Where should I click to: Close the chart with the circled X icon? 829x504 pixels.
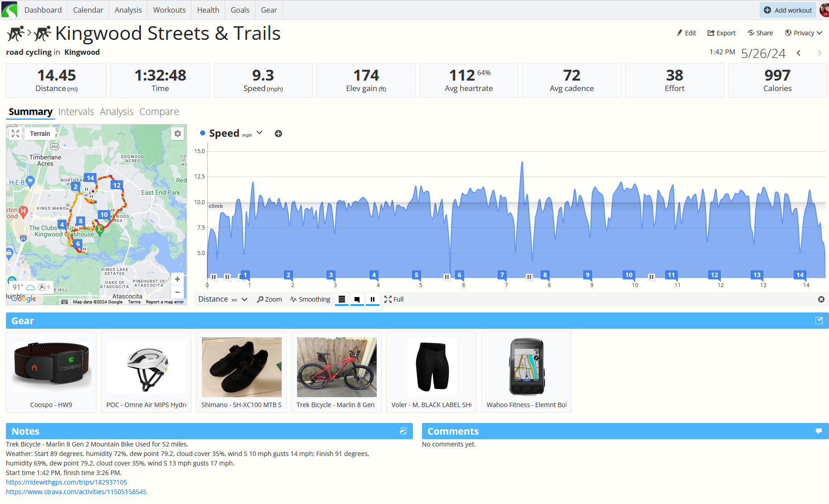point(821,299)
